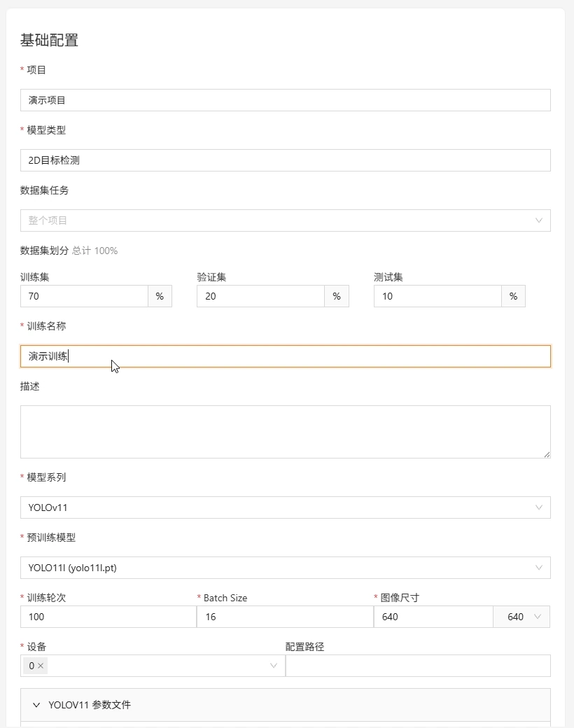Click the chevron icon beside YOLOV11 参数文件
This screenshot has width=574, height=728.
36,705
